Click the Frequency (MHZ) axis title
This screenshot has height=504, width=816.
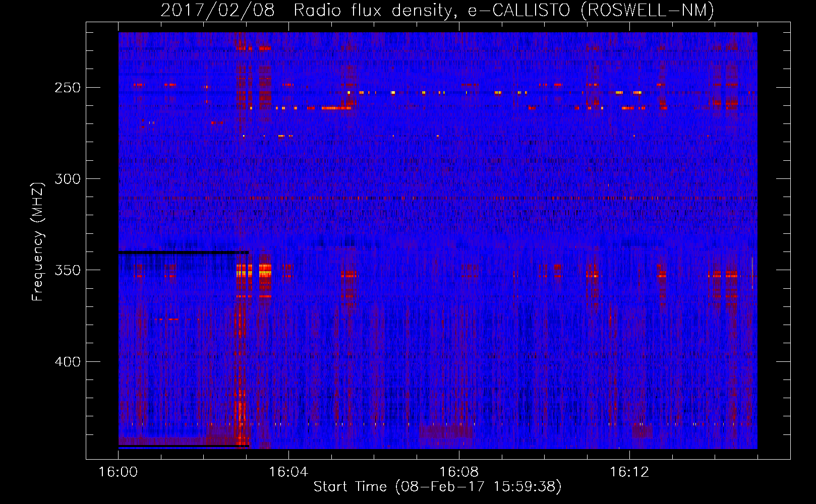click(38, 241)
